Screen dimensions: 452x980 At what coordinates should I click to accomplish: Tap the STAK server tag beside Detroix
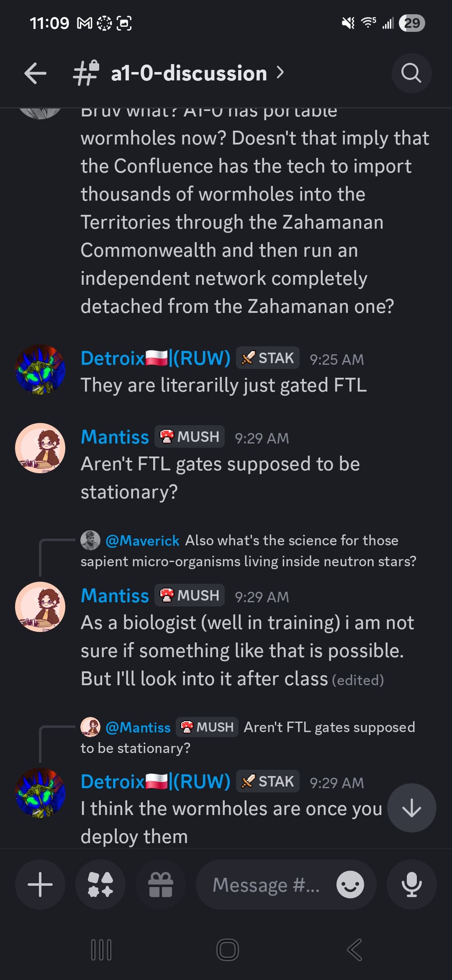[268, 358]
